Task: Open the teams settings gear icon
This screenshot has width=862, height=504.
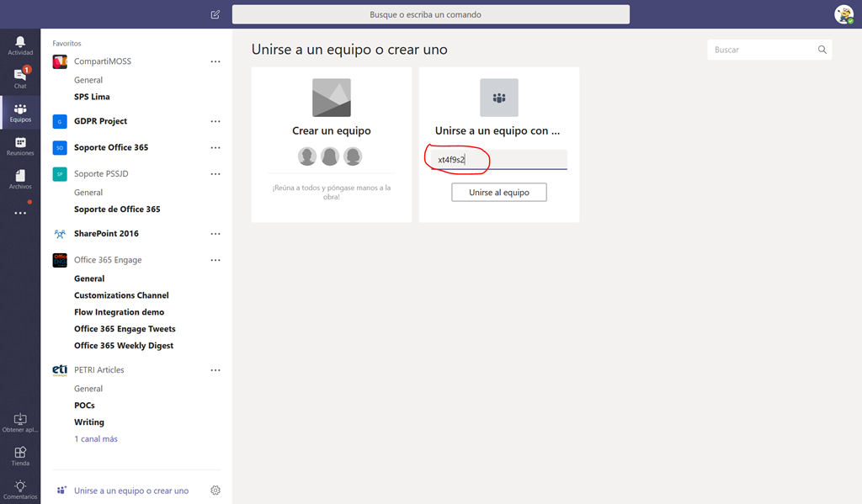Action: click(215, 491)
